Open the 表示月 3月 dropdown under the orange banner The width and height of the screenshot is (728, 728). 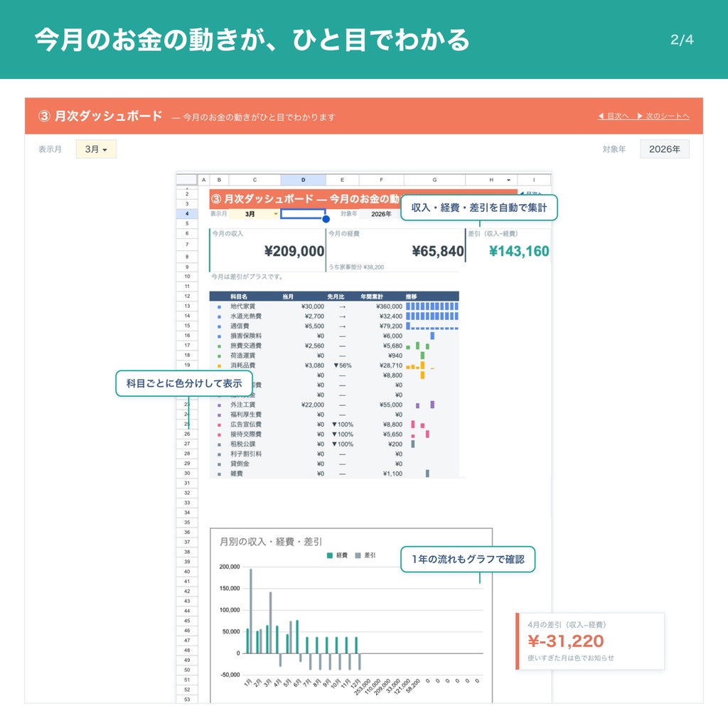pos(96,149)
